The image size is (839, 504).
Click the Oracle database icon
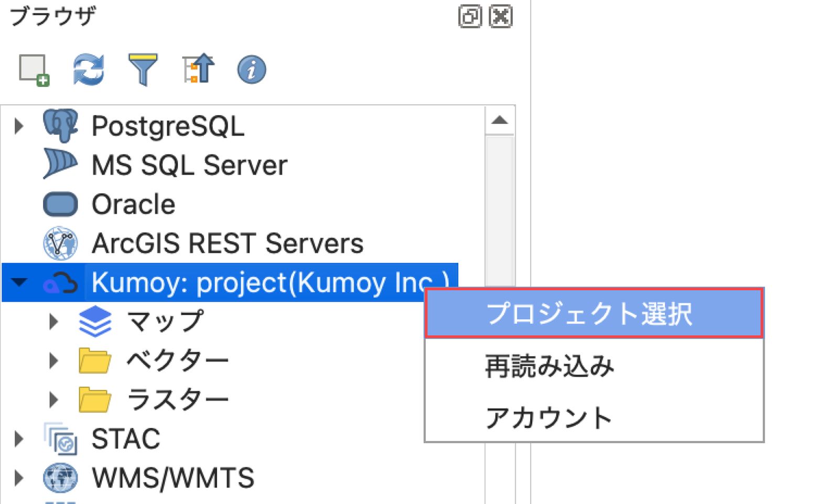click(60, 204)
